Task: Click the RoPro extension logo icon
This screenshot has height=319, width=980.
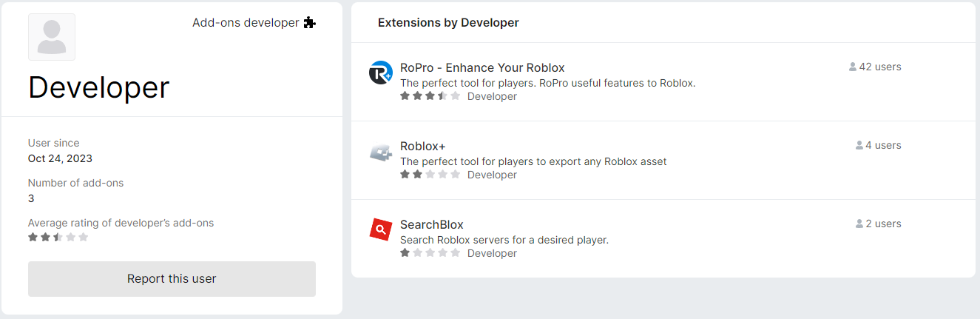Action: (380, 73)
